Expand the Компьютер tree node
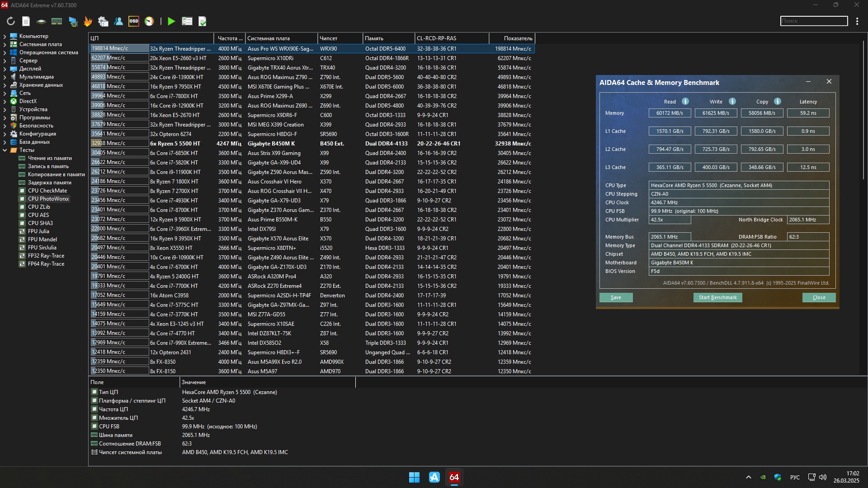 pyautogui.click(x=5, y=36)
